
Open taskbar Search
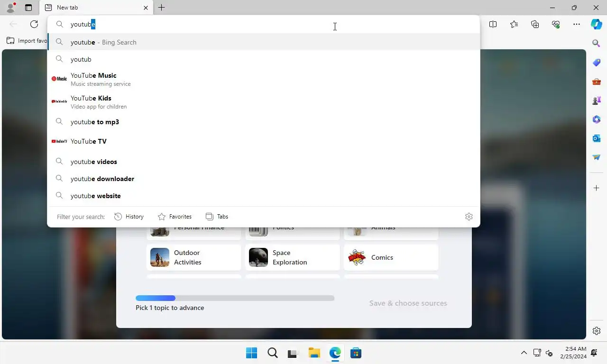[272, 353]
